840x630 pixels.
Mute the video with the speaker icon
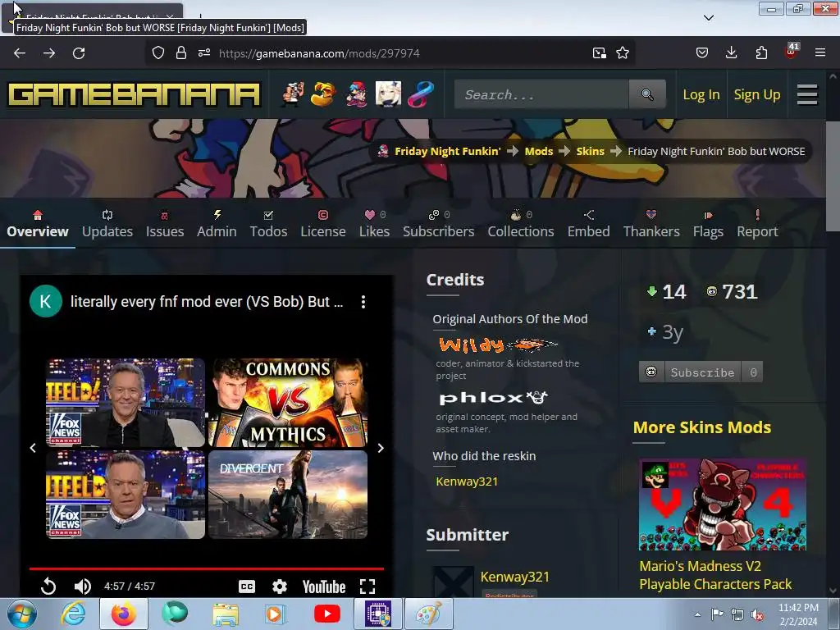tap(82, 586)
